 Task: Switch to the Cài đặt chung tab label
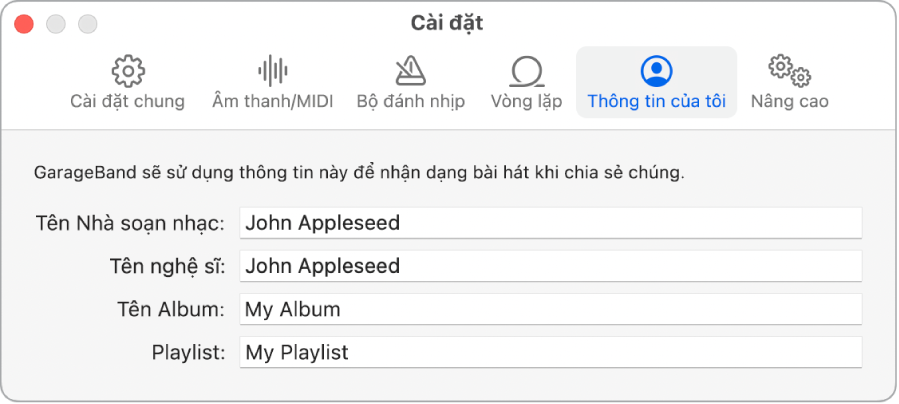pyautogui.click(x=128, y=101)
